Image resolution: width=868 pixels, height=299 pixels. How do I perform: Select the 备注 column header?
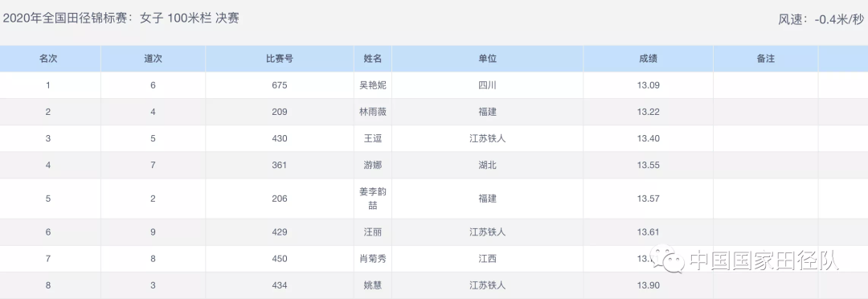[x=766, y=59]
